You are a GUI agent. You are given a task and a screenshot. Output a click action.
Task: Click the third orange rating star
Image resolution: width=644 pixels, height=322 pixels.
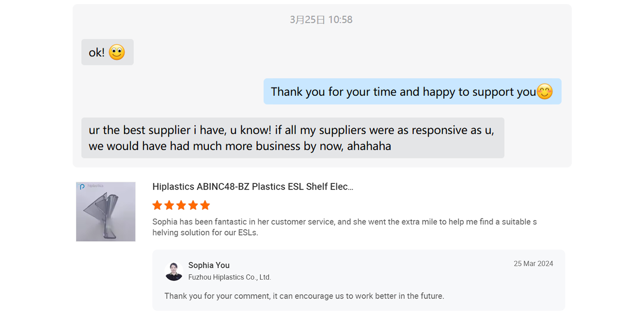point(181,205)
